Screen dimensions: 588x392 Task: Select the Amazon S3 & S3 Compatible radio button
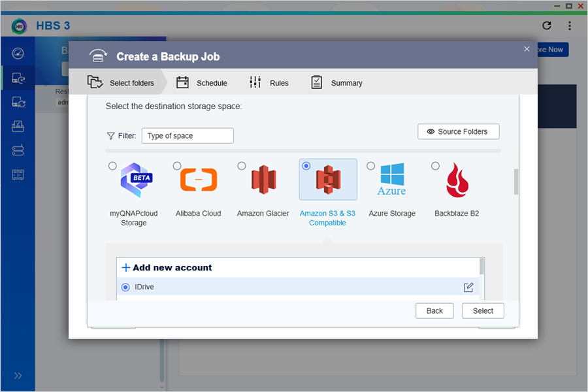pos(306,166)
